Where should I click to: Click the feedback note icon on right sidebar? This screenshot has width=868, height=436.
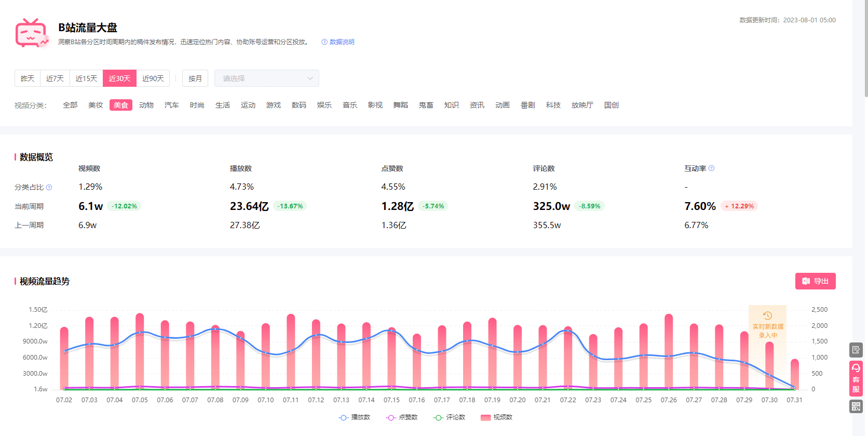point(856,350)
